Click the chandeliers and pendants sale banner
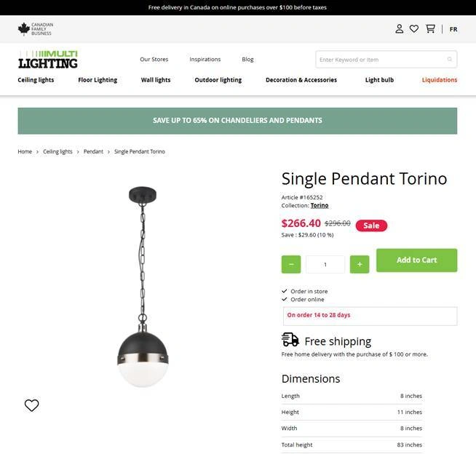Image resolution: width=476 pixels, height=454 pixels. click(x=237, y=121)
